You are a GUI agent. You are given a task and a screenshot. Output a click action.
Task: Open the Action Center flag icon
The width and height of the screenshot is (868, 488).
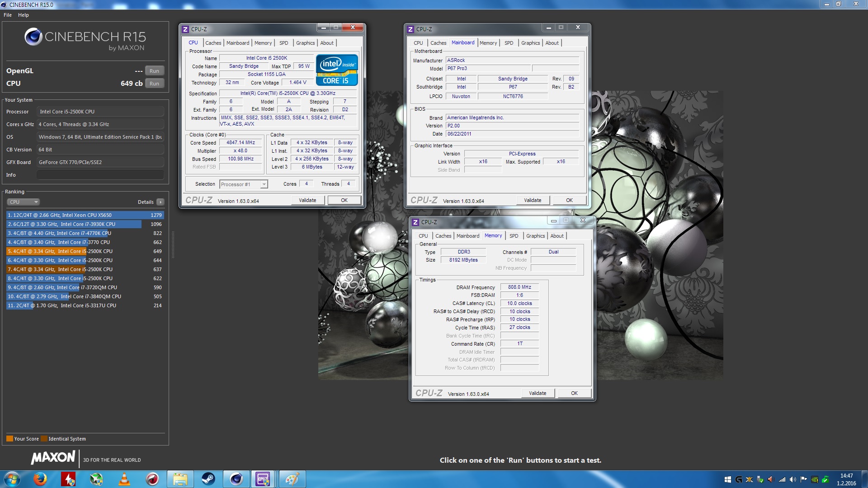tap(804, 479)
